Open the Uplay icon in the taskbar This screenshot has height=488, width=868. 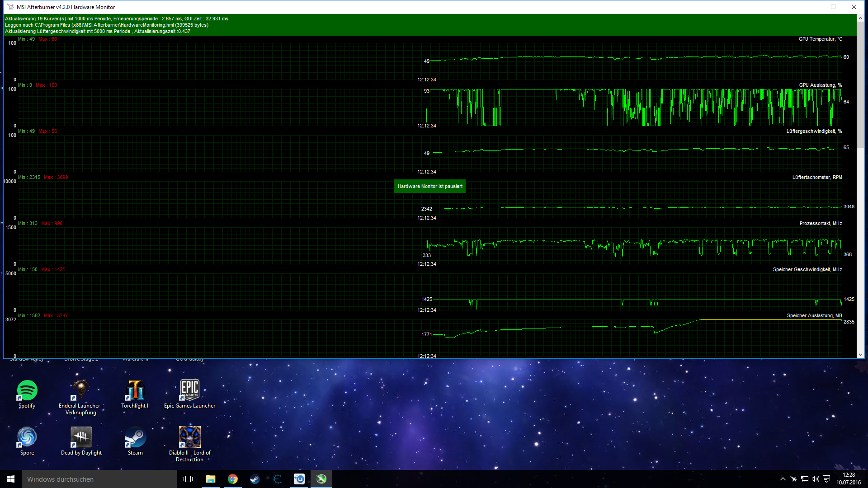[x=299, y=479]
